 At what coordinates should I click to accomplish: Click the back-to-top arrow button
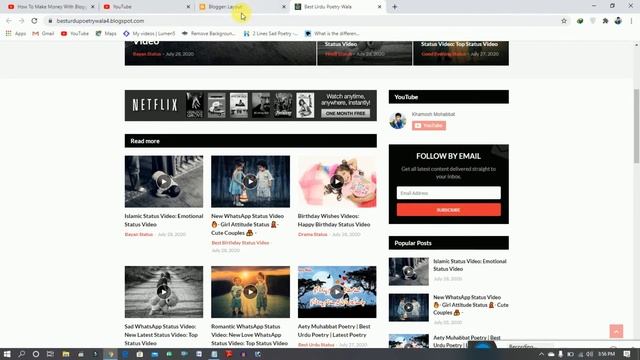tap(616, 331)
